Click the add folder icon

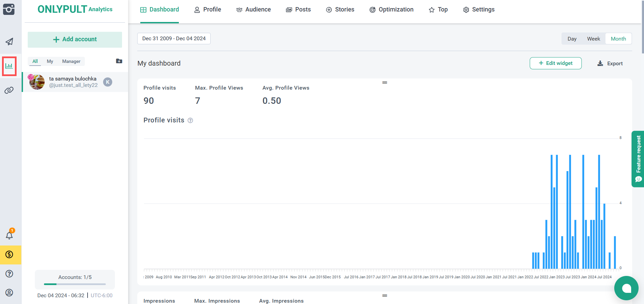pos(119,61)
